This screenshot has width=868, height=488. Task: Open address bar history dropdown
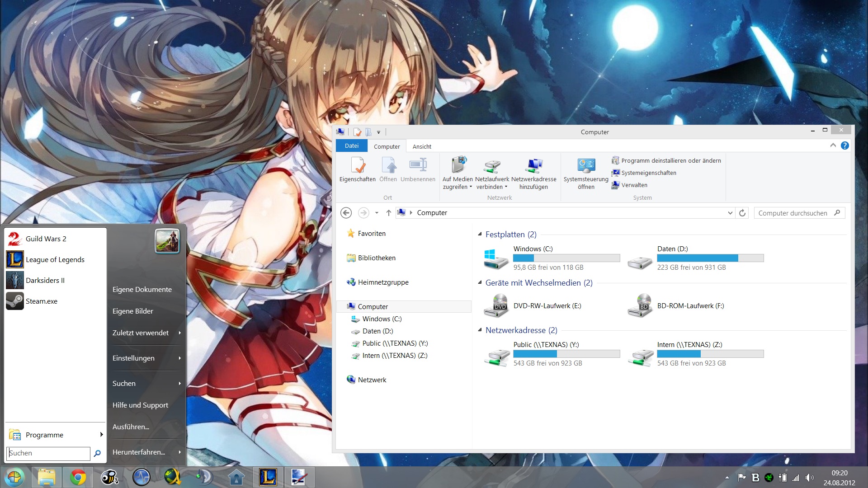click(x=730, y=213)
